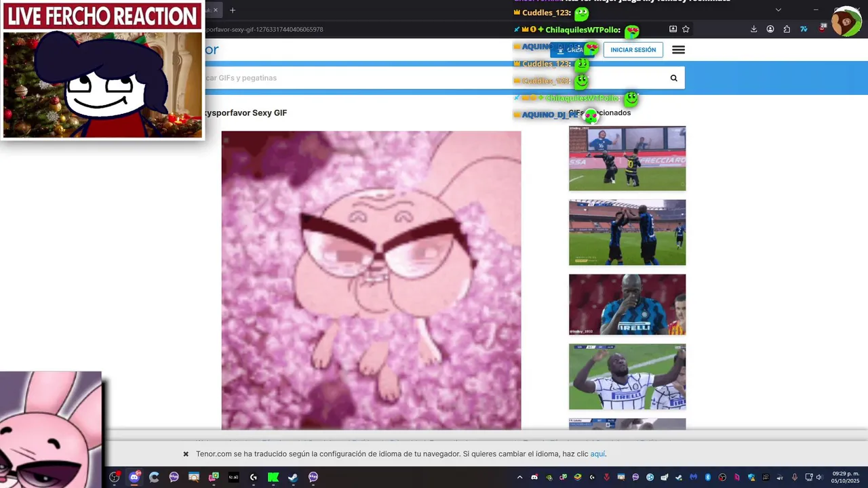This screenshot has width=868, height=488.
Task: Open the fourth related GIF with white Pirelli kit
Action: pyautogui.click(x=627, y=376)
